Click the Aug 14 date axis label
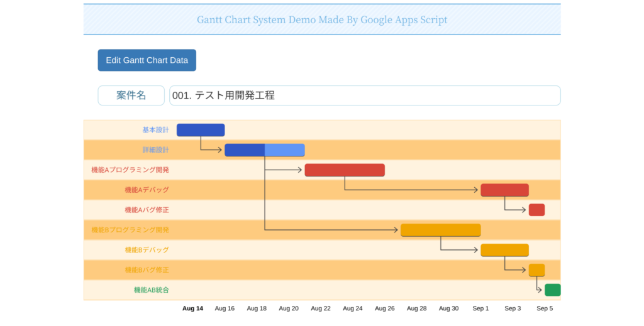The width and height of the screenshot is (644, 326). (x=192, y=308)
